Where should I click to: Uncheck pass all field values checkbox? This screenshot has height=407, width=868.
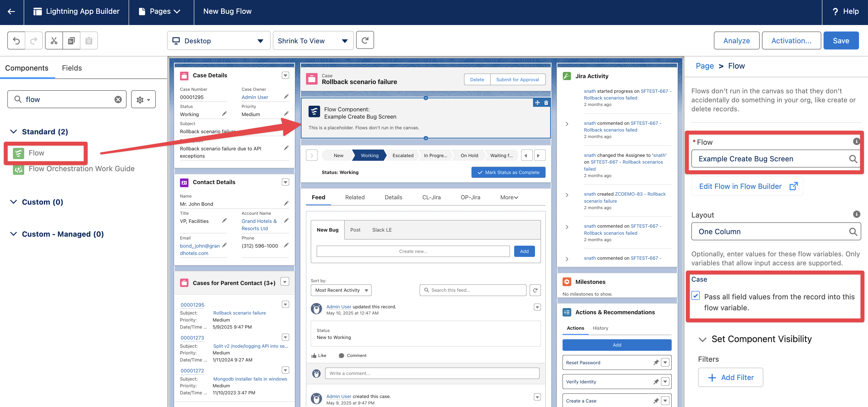pyautogui.click(x=696, y=296)
